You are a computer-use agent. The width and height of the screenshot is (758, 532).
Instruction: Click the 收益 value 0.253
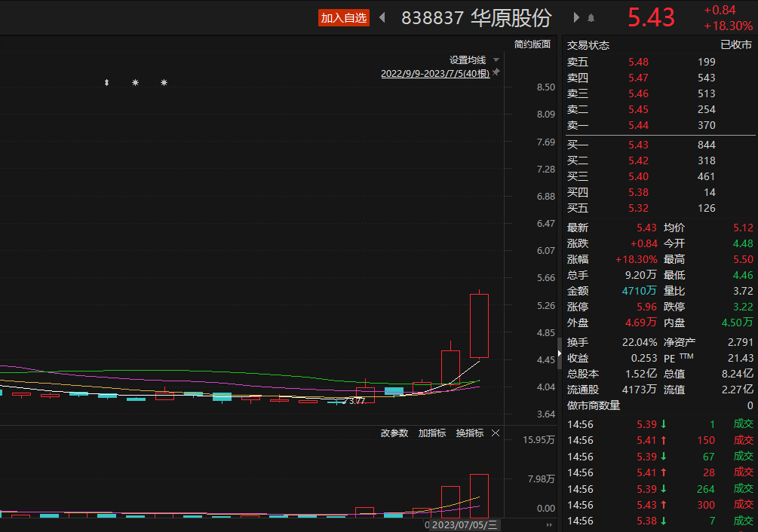[x=644, y=358]
